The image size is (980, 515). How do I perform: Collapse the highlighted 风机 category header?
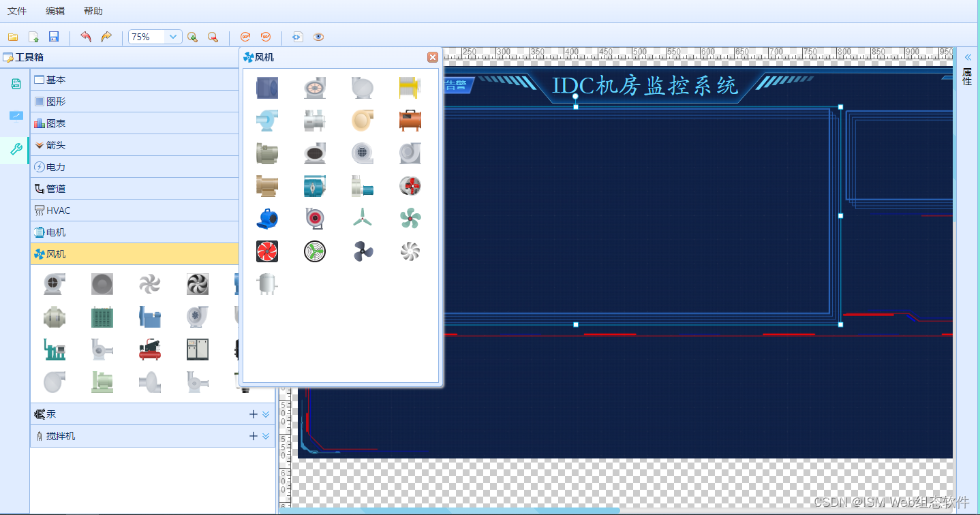click(136, 254)
